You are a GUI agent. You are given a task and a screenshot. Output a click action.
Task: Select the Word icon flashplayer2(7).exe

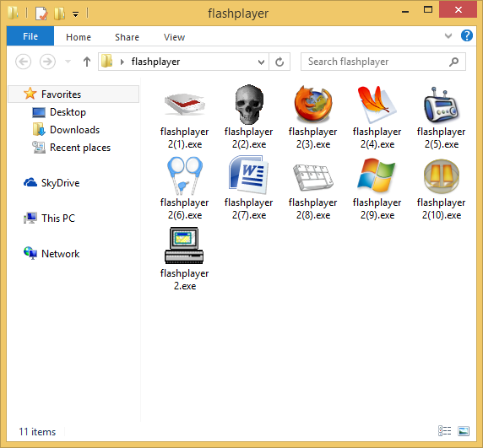click(249, 175)
